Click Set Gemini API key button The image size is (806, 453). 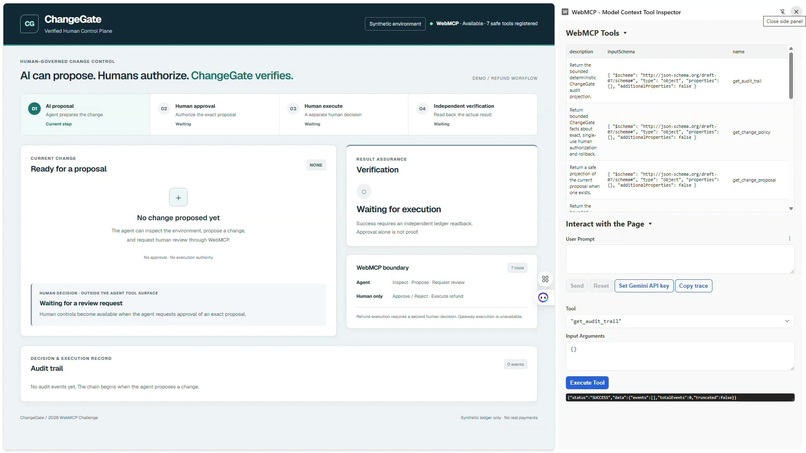644,286
